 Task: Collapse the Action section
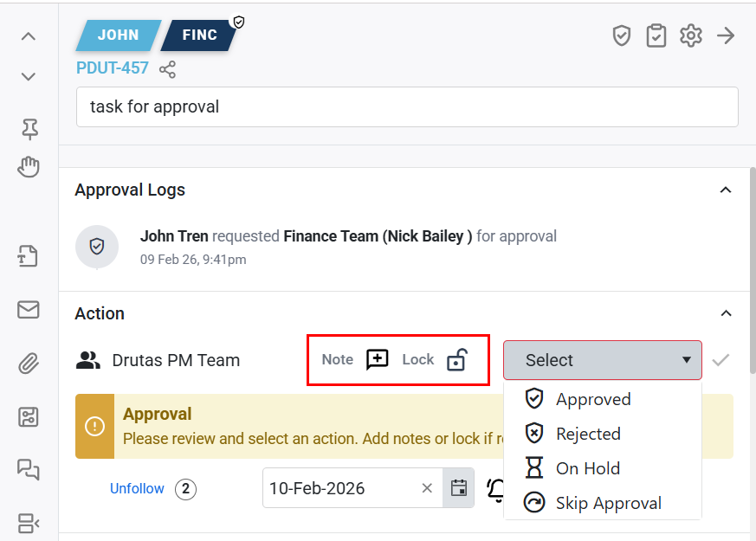coord(727,313)
